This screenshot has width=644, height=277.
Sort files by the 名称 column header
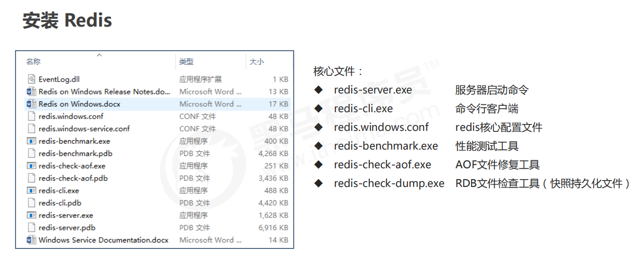coord(33,62)
